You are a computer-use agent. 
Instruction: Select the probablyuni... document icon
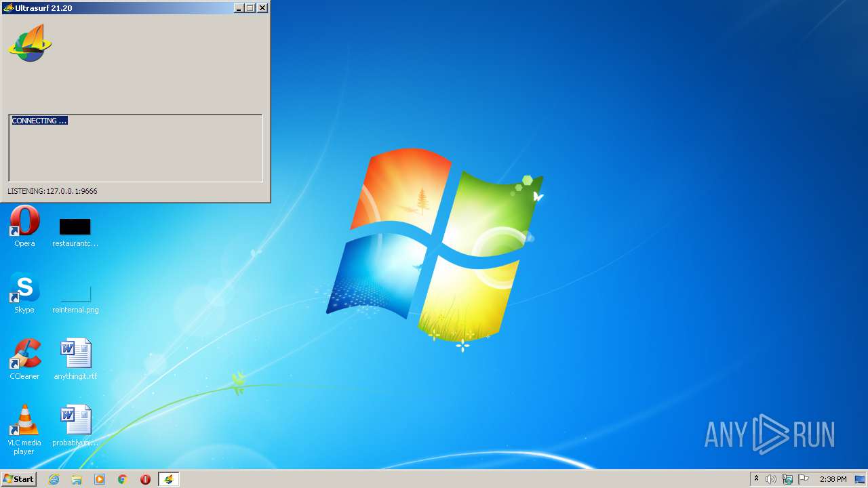[75, 420]
